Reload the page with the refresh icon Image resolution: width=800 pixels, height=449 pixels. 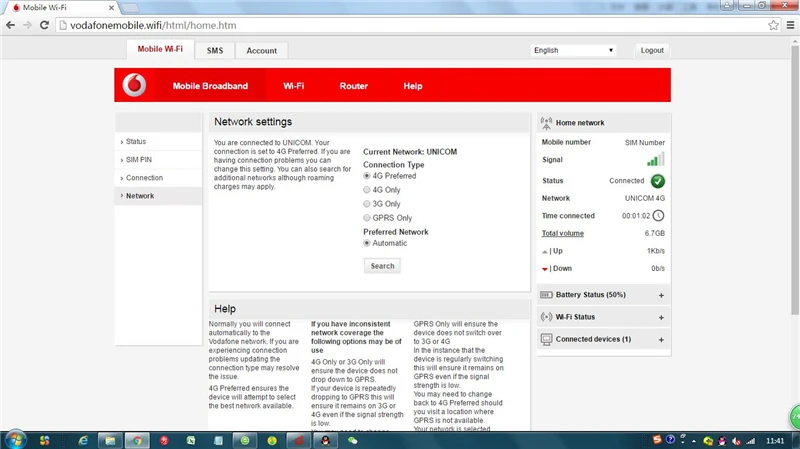(x=44, y=25)
